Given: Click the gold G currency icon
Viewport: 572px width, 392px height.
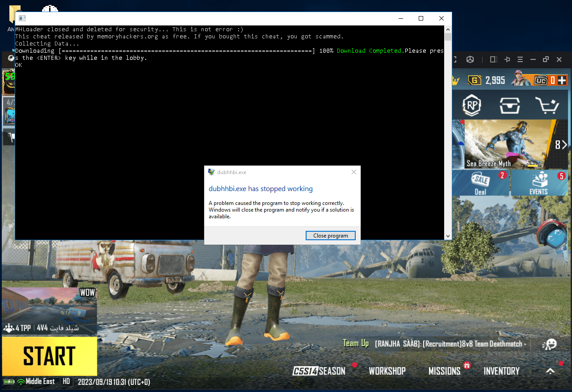Looking at the screenshot, I should [474, 80].
